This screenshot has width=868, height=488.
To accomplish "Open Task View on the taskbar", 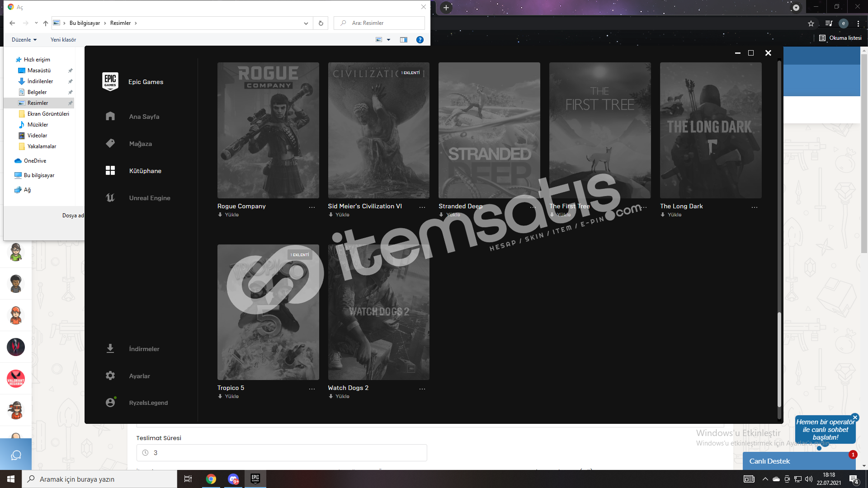I will point(188,479).
